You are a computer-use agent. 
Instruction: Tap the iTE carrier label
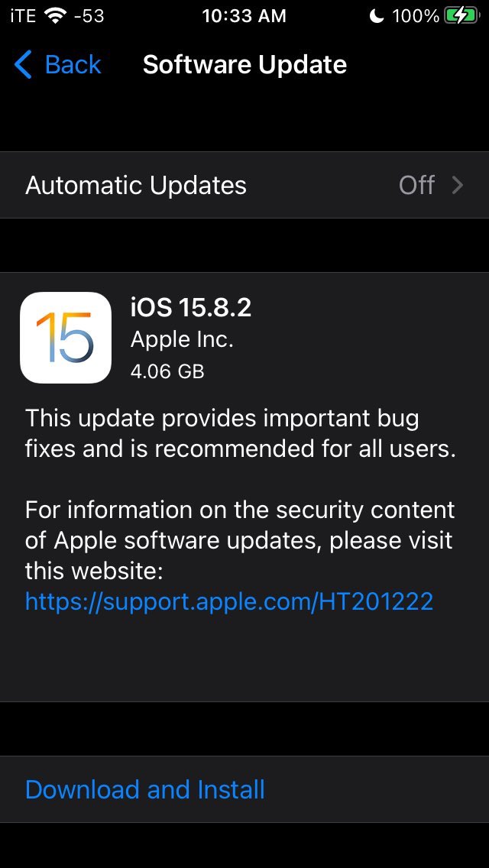pos(23,16)
